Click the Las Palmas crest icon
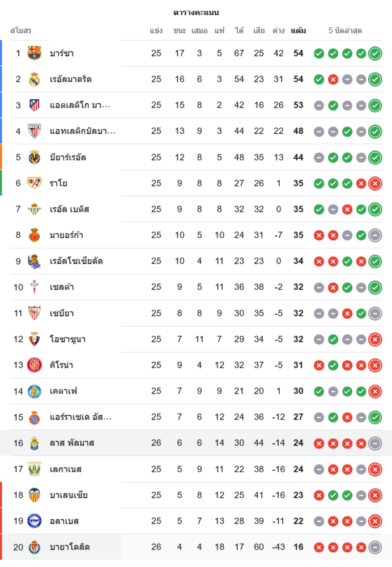Screen dimensions: 392x567 tap(35, 443)
